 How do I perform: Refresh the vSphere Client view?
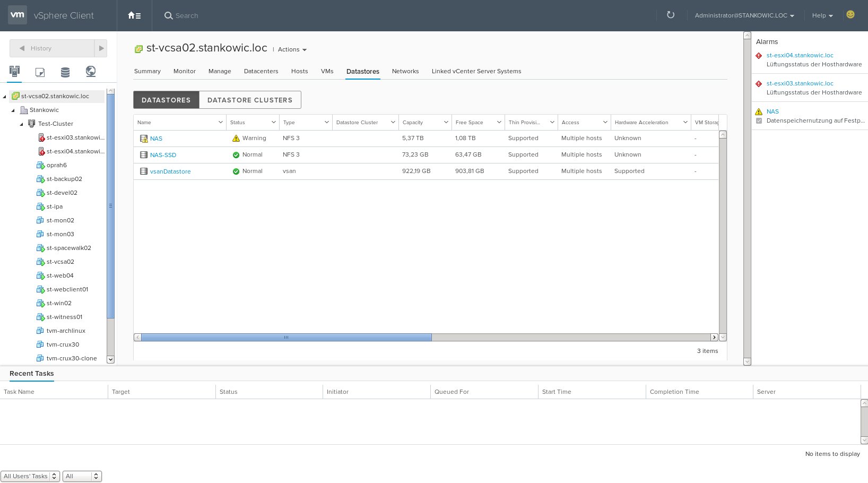click(671, 15)
